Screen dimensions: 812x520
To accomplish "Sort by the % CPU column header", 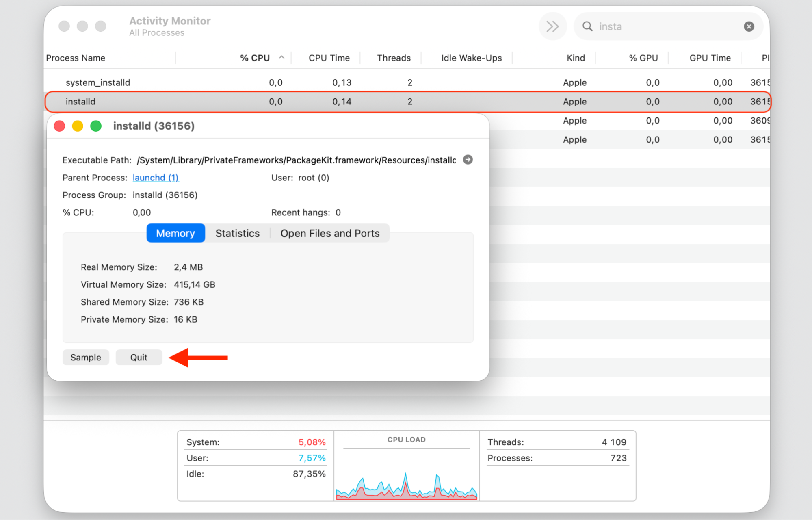I will point(255,58).
